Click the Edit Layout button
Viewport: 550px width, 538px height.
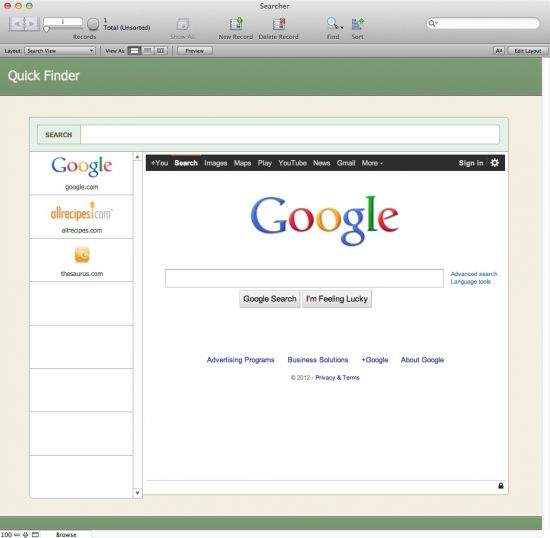point(528,51)
